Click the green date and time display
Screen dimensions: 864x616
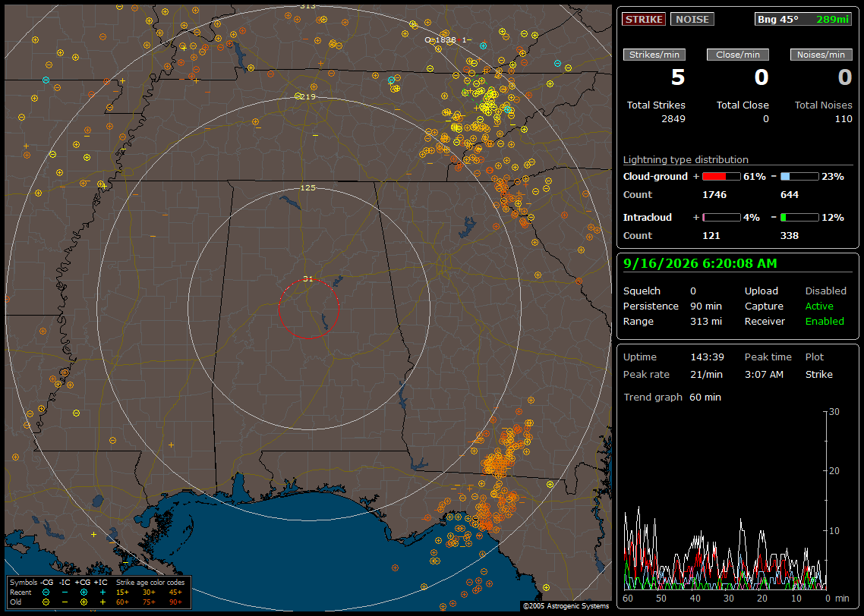(x=700, y=264)
